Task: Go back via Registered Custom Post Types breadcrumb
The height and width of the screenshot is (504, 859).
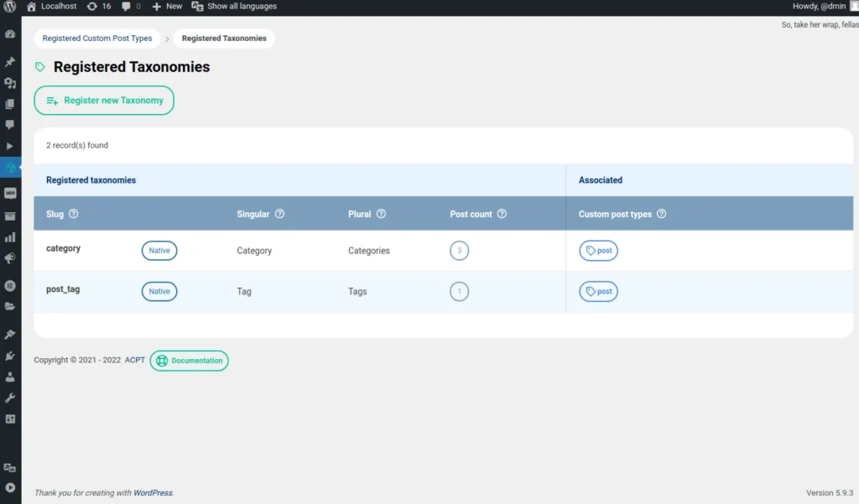Action: (x=96, y=38)
